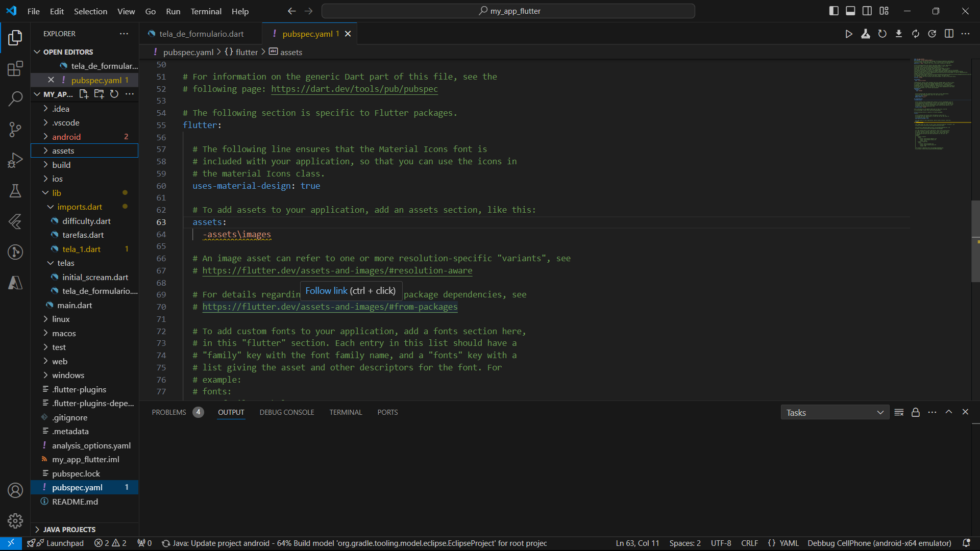Expand the windows folder

tap(85, 375)
